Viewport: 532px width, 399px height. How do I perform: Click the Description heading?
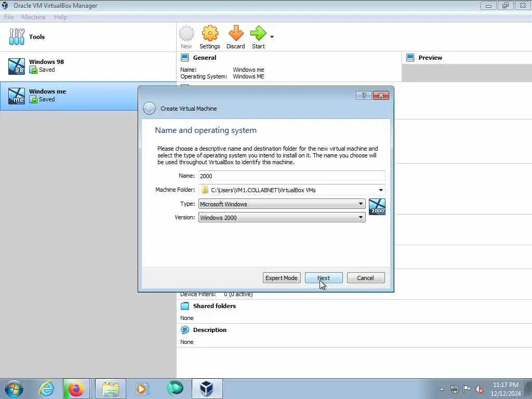click(210, 330)
